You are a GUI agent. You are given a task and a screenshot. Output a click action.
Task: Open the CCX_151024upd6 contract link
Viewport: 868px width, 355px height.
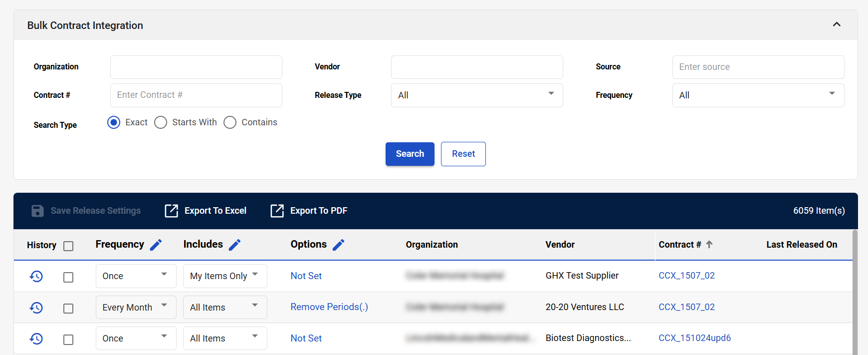pyautogui.click(x=694, y=338)
